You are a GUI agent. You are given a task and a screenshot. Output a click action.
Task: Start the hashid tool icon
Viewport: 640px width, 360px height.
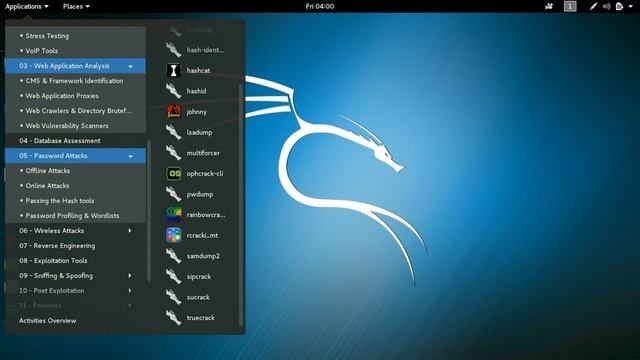click(173, 91)
